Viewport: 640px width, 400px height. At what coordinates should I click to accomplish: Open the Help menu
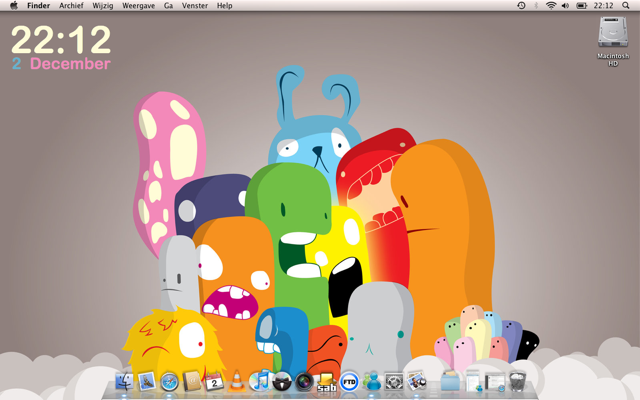224,6
